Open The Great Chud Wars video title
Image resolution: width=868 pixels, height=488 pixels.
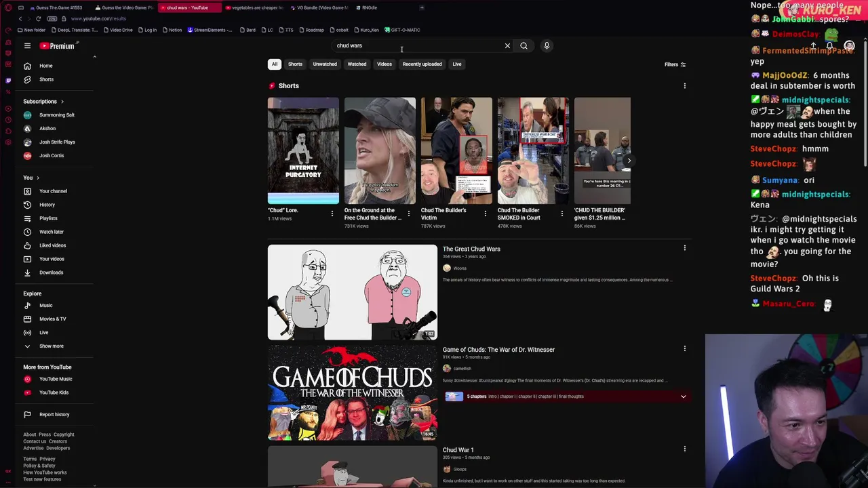[471, 249]
